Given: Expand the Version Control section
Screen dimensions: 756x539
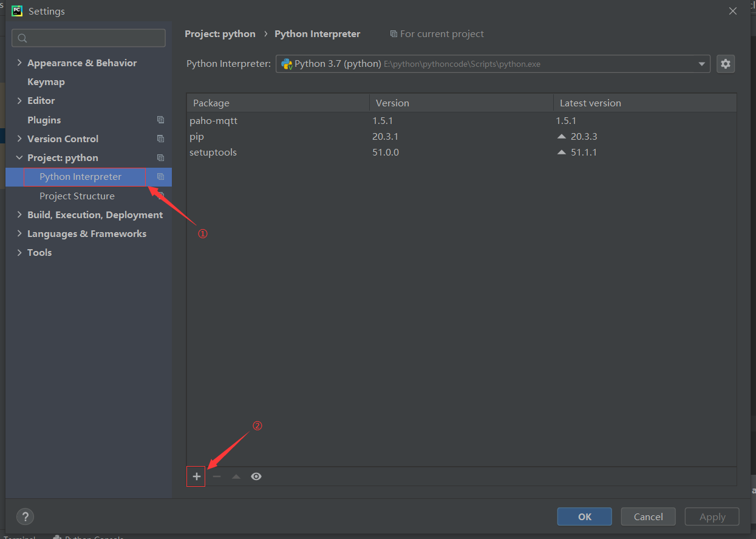Looking at the screenshot, I should click(x=19, y=139).
